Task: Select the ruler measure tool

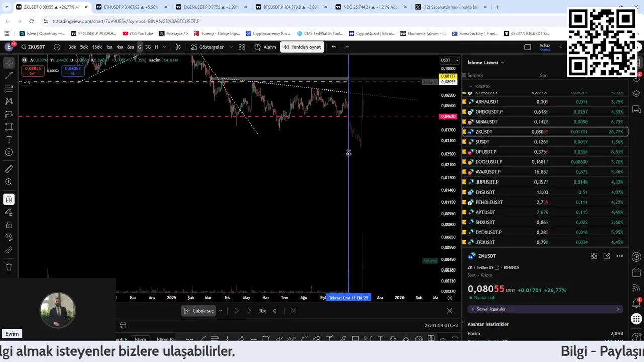Action: coord(9,169)
